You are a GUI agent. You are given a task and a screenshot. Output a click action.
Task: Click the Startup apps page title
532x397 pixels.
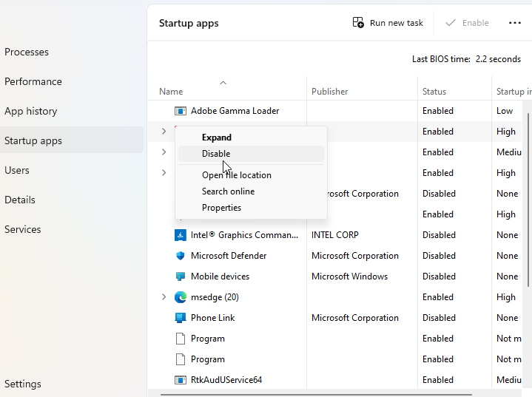coord(189,23)
